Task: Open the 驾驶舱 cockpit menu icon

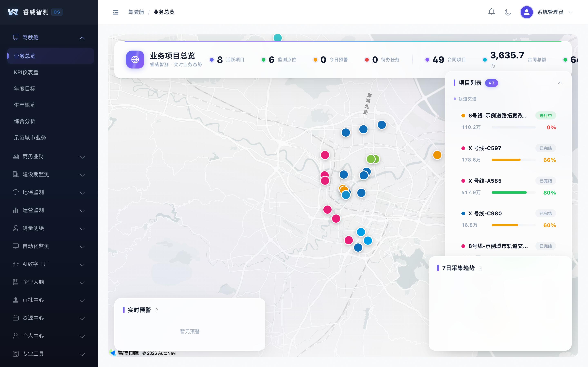Action: [16, 37]
